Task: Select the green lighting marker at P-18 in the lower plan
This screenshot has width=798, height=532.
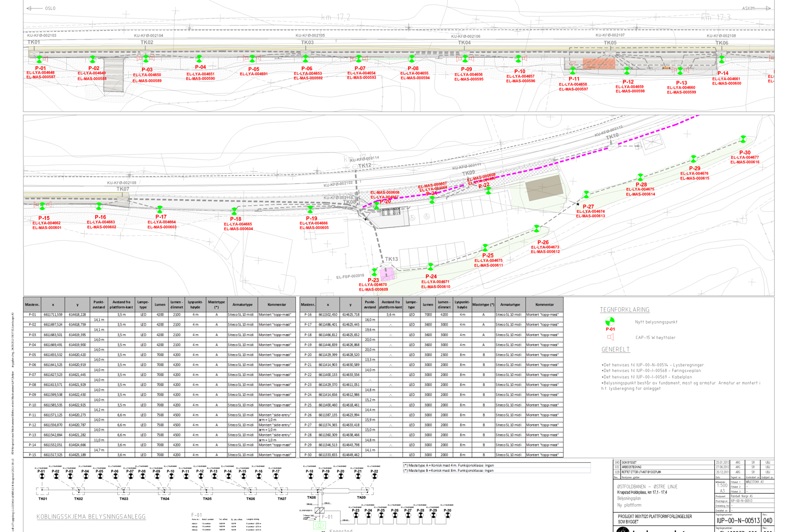Action: [234, 211]
